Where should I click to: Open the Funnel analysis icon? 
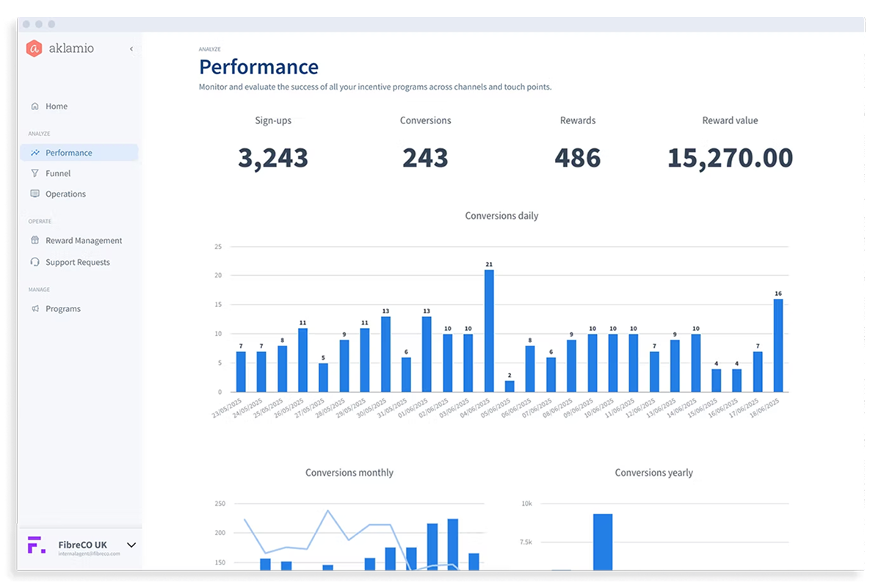point(35,173)
